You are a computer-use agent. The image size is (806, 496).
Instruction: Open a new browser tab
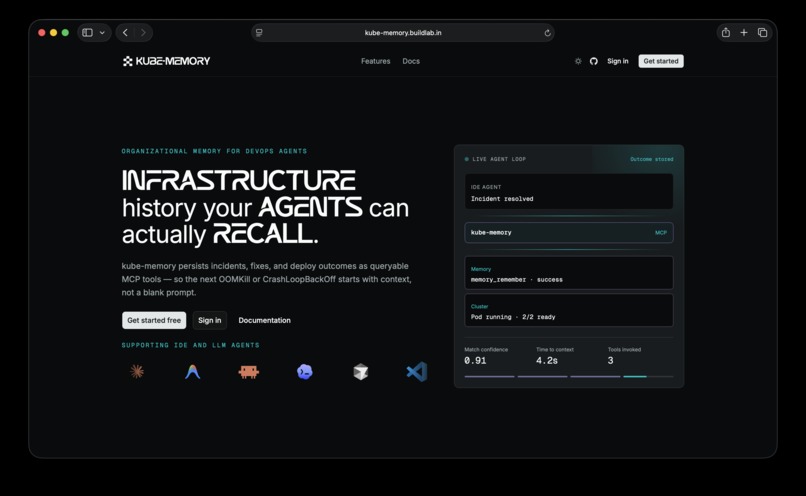tap(744, 32)
